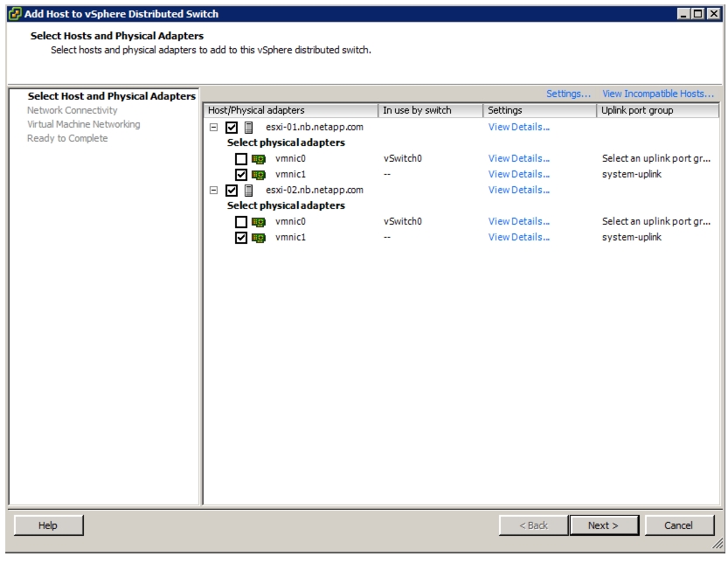The image size is (728, 577).
Task: Open the Settings link above the table
Action: click(x=568, y=94)
